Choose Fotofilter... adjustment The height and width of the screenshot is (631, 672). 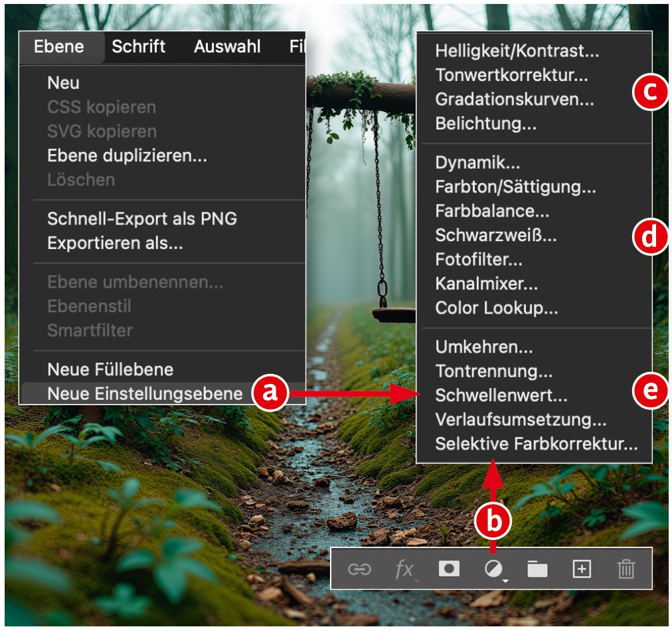[x=479, y=259]
